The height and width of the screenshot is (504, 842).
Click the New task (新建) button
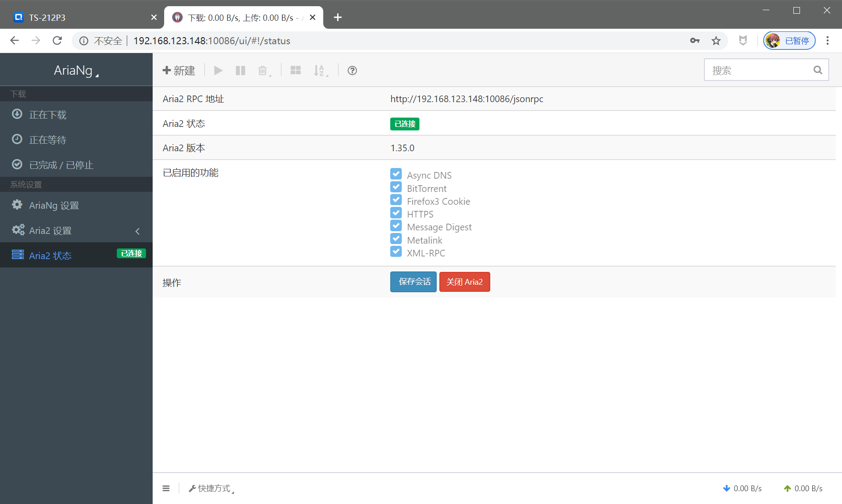179,70
